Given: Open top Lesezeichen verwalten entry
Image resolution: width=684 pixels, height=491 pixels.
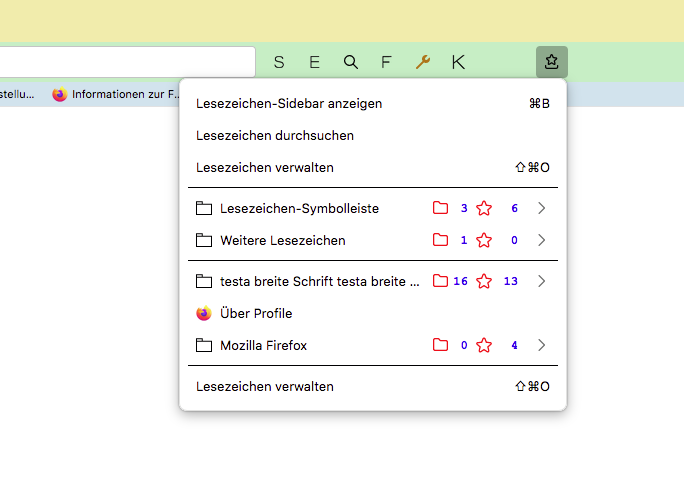Looking at the screenshot, I should tap(265, 167).
